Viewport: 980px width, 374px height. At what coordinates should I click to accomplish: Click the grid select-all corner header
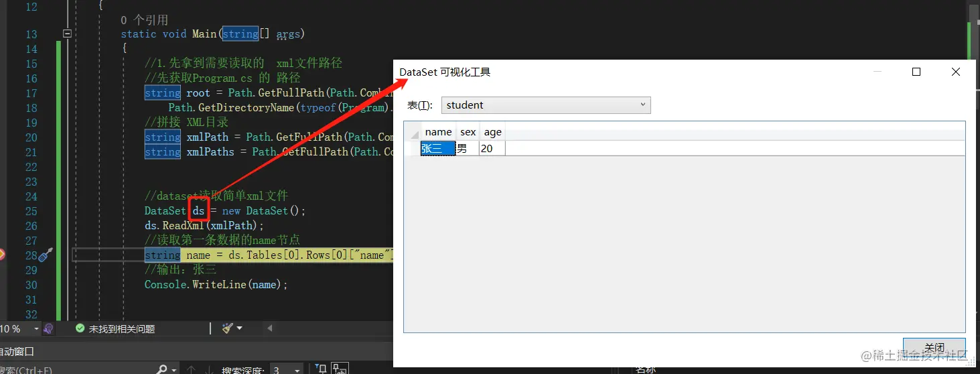pyautogui.click(x=413, y=132)
